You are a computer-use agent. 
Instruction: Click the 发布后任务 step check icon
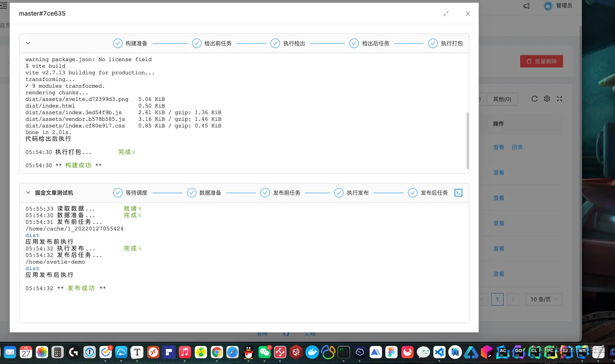click(413, 193)
